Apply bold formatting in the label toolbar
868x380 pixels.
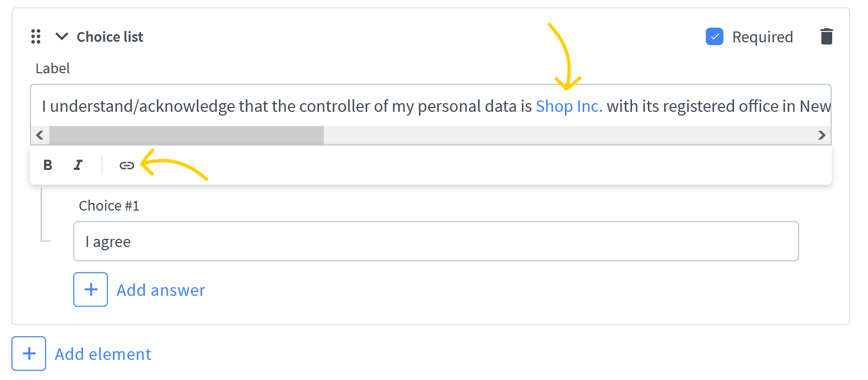[x=48, y=165]
